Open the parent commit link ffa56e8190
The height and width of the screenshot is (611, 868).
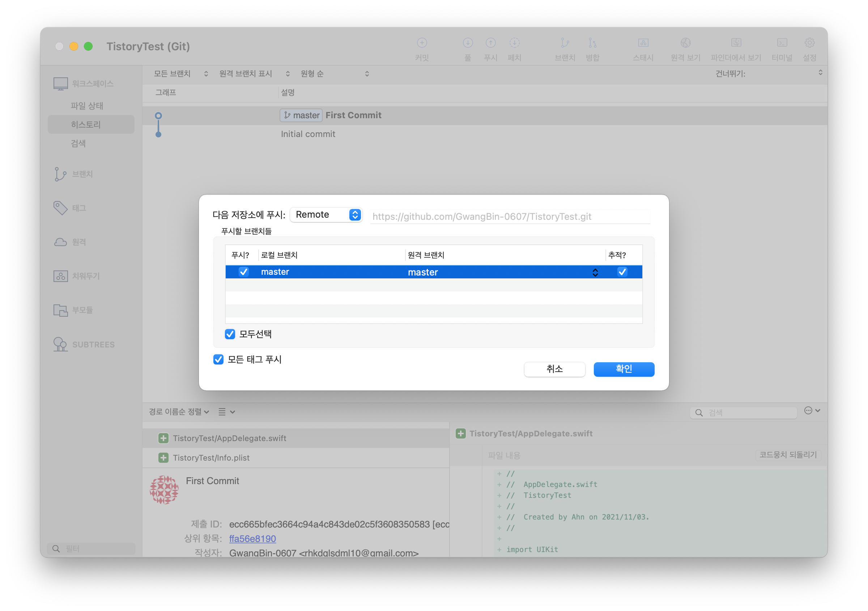click(x=252, y=538)
